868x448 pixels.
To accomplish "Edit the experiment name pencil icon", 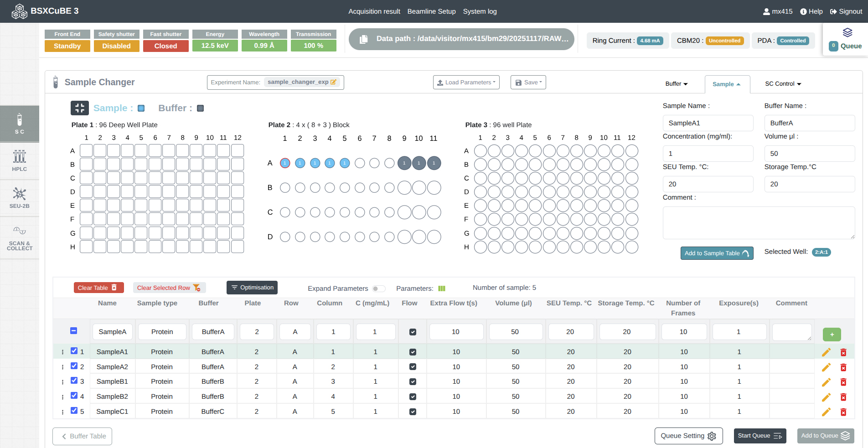I will (333, 82).
